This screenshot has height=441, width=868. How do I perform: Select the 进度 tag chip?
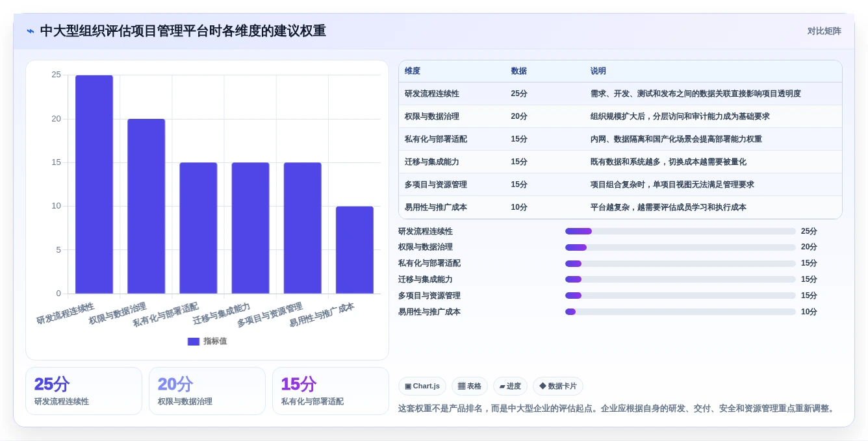510,386
